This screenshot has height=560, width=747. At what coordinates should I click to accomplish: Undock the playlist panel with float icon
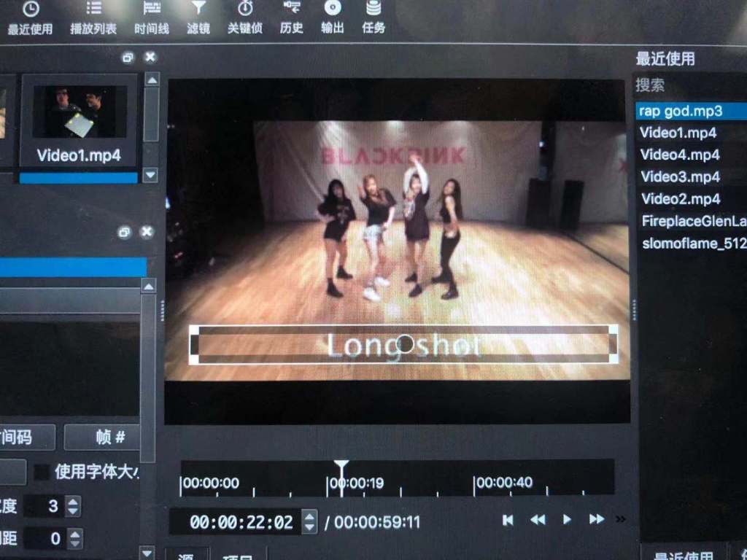tap(128, 57)
